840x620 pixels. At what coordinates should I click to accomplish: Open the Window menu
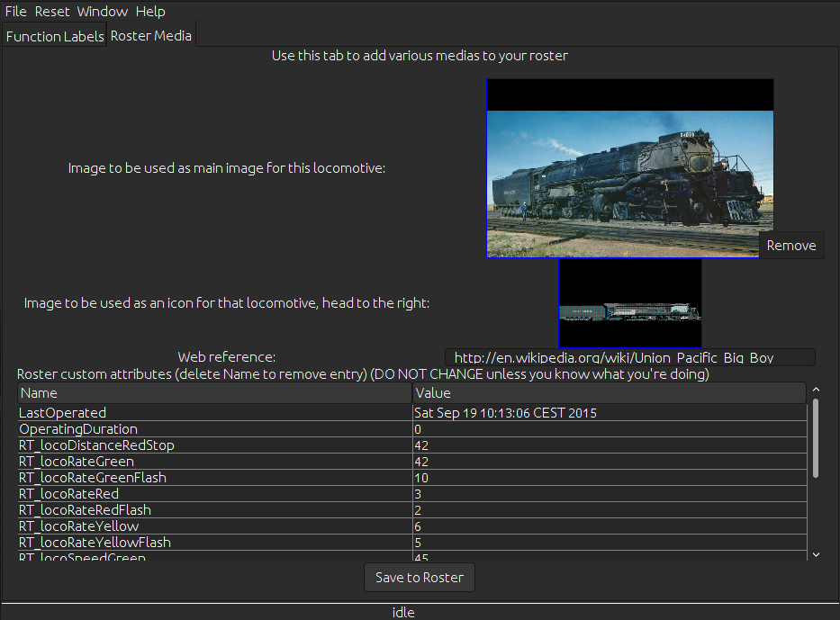(102, 12)
